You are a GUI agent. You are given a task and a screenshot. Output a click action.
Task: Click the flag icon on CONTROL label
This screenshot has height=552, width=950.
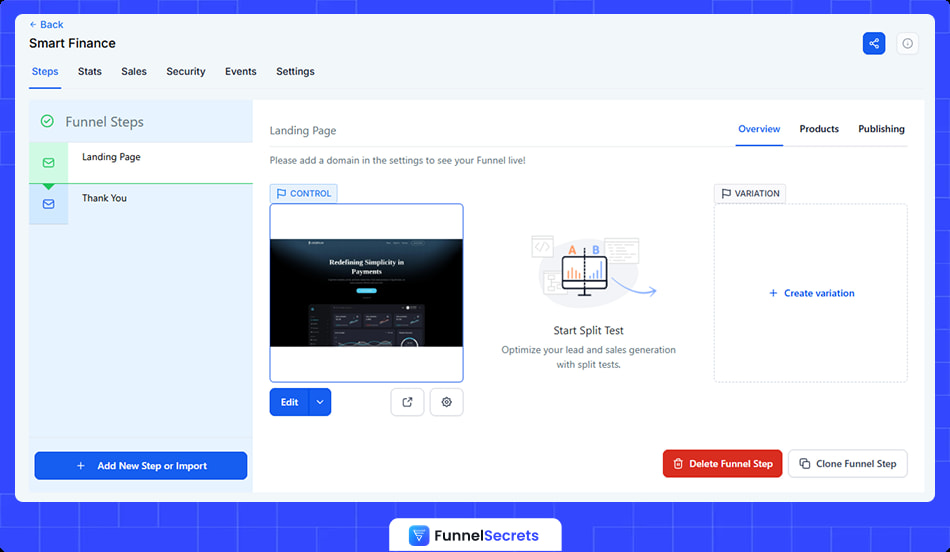click(x=281, y=193)
